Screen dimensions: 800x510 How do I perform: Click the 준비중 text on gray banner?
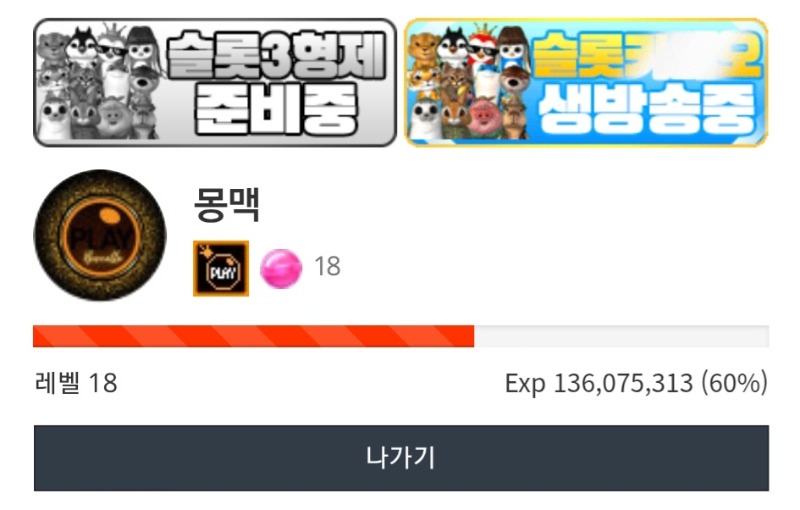click(274, 110)
